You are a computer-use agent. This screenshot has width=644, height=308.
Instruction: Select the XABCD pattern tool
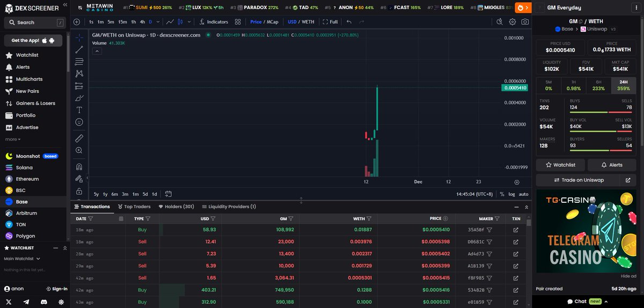(x=79, y=74)
